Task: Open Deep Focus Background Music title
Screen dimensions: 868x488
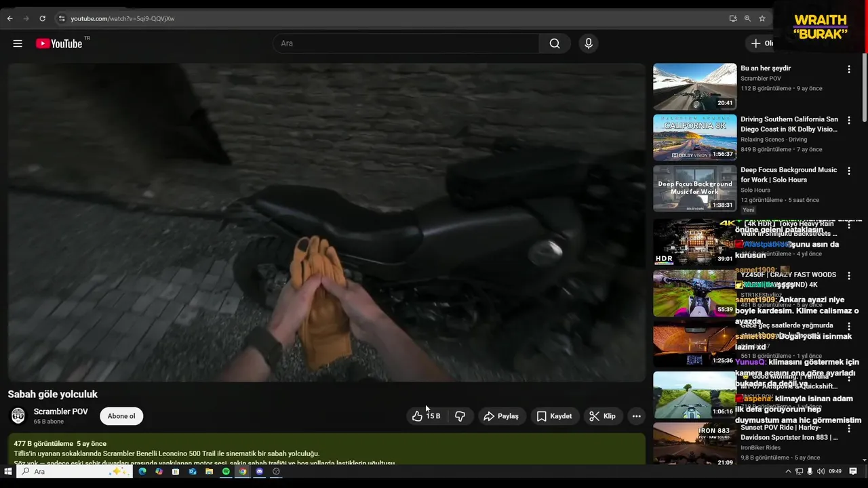Action: click(x=789, y=175)
